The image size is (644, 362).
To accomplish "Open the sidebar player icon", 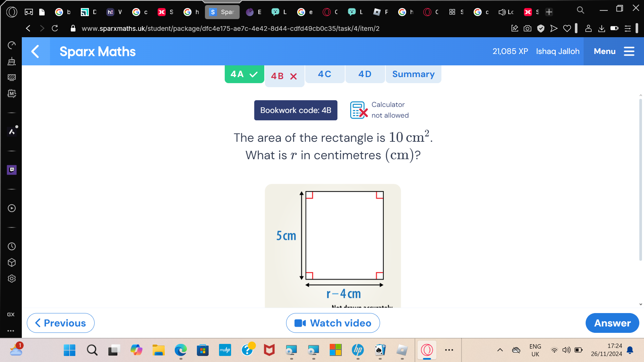I will click(12, 208).
